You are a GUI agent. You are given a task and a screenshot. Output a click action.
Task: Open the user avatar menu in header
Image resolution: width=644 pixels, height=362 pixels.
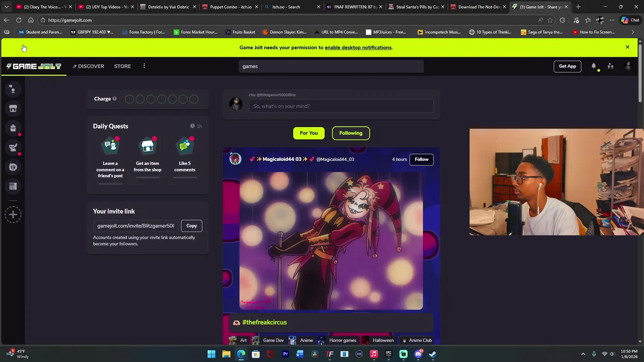[627, 66]
